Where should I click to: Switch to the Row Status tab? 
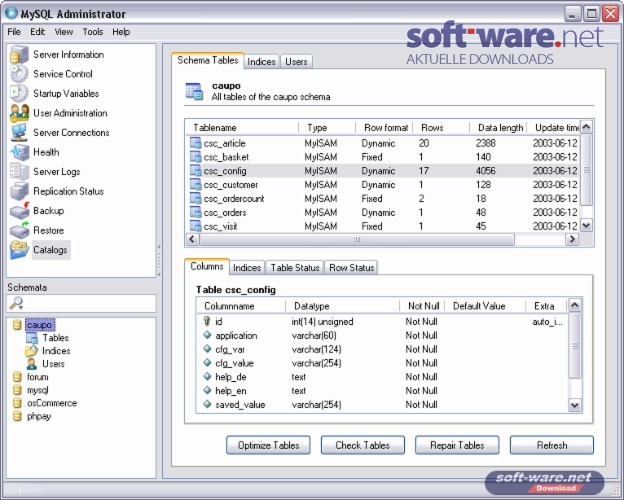(x=351, y=268)
